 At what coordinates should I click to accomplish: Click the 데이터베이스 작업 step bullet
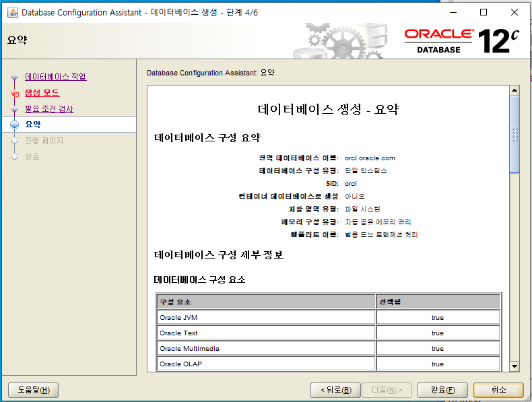14,77
